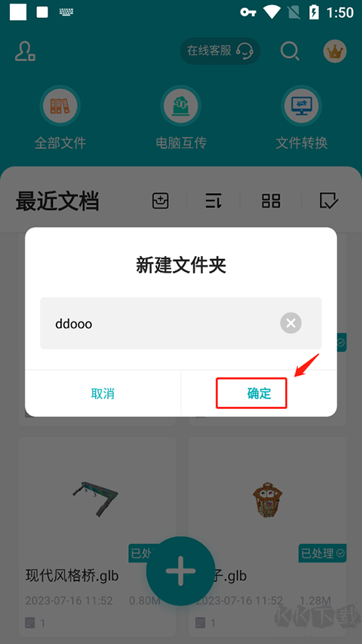Image resolution: width=362 pixels, height=644 pixels.
Task: Enable multi-select checkbox mode
Action: pos(329,201)
